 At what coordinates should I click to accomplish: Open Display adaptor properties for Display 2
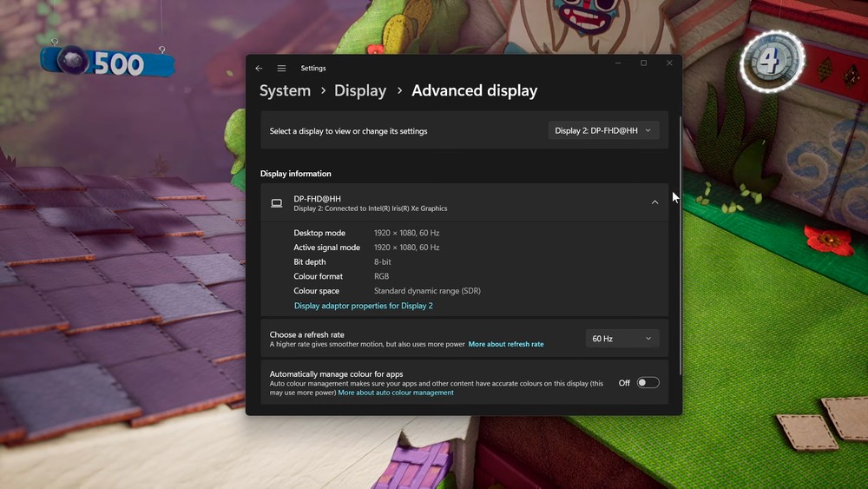point(363,306)
